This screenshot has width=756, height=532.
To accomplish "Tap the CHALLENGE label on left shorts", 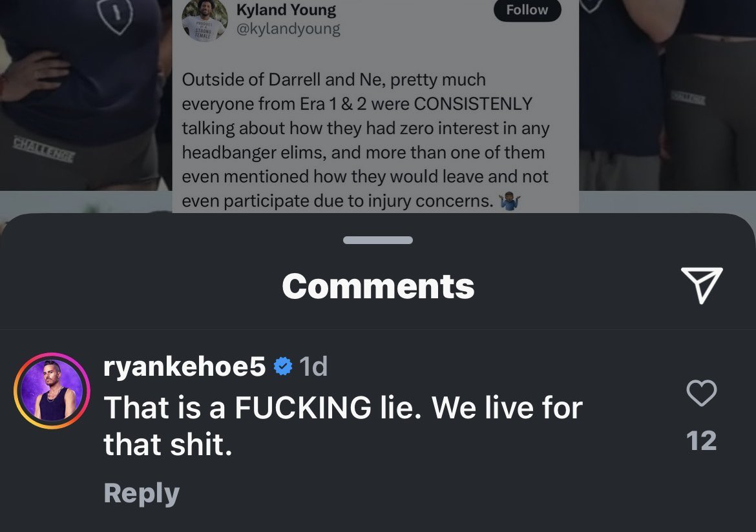I will (44, 148).
